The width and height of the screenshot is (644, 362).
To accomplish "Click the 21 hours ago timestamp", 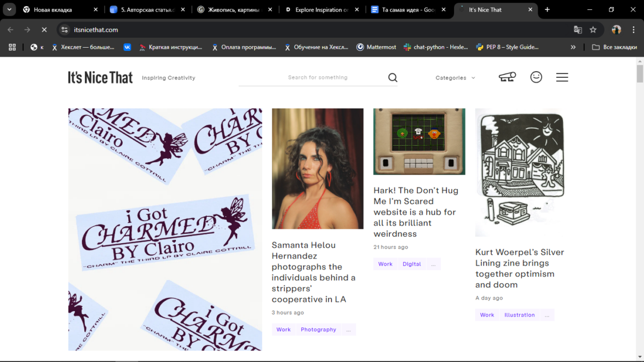I will [x=390, y=247].
